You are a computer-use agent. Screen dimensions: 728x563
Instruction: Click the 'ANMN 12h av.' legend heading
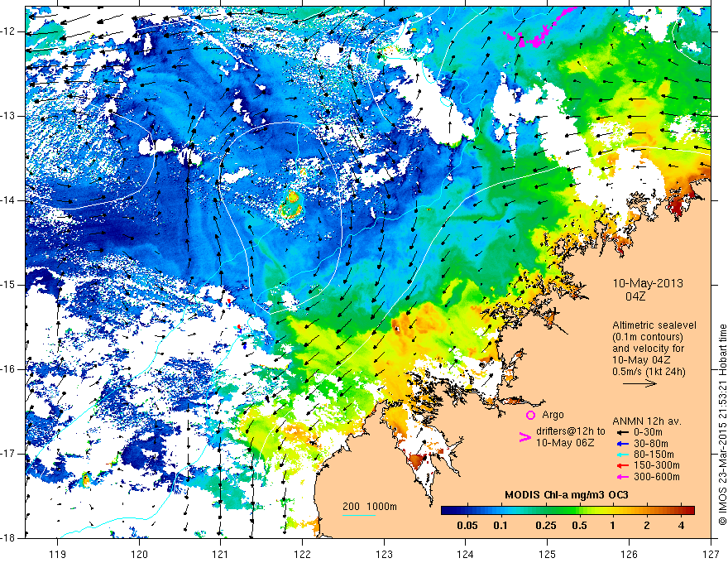coord(647,421)
